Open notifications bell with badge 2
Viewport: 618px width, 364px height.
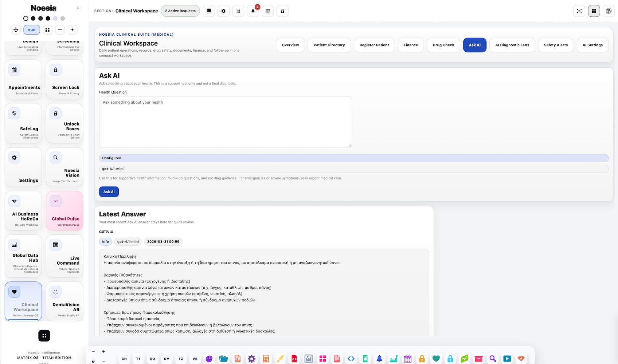click(x=253, y=11)
